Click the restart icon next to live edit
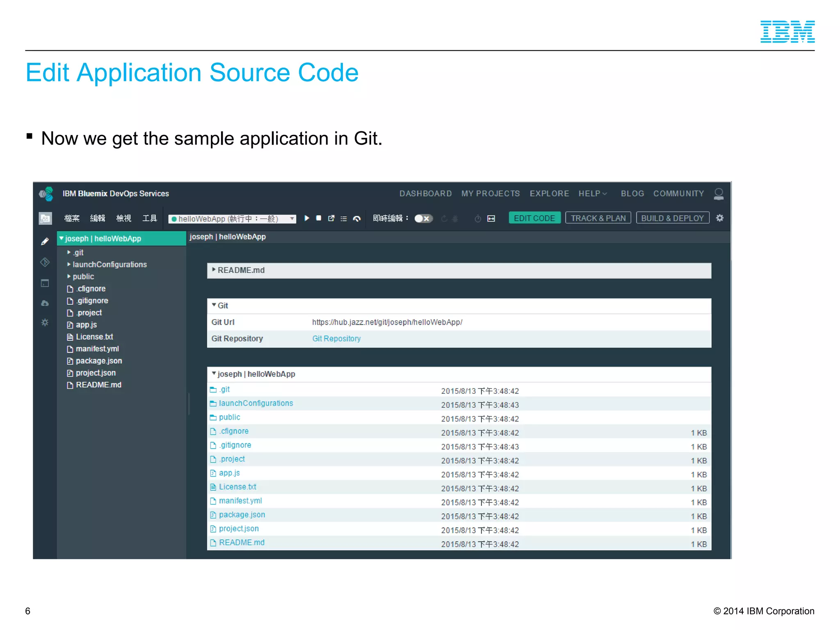 444,219
